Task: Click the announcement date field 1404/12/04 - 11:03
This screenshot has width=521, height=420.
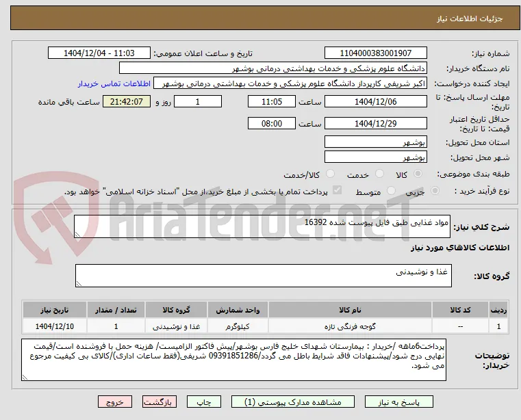Action: tap(99, 53)
